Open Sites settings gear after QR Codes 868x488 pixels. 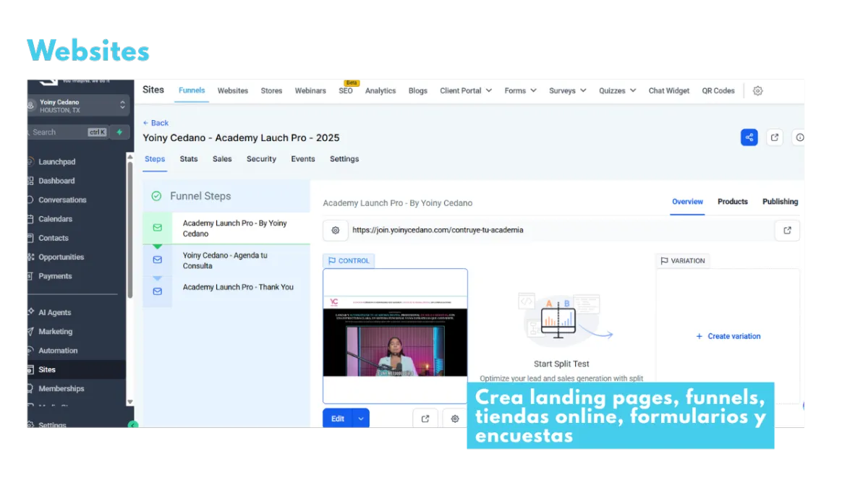click(757, 90)
